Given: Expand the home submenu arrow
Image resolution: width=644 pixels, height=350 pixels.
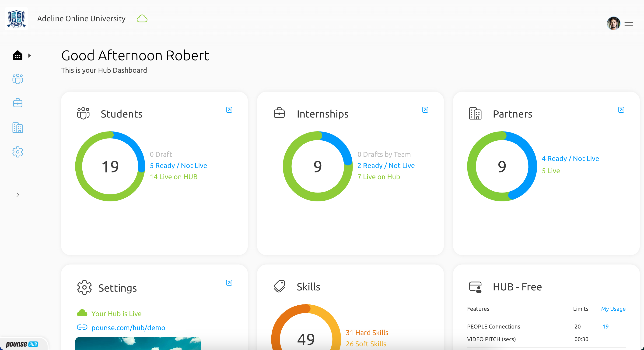Looking at the screenshot, I should coord(29,56).
